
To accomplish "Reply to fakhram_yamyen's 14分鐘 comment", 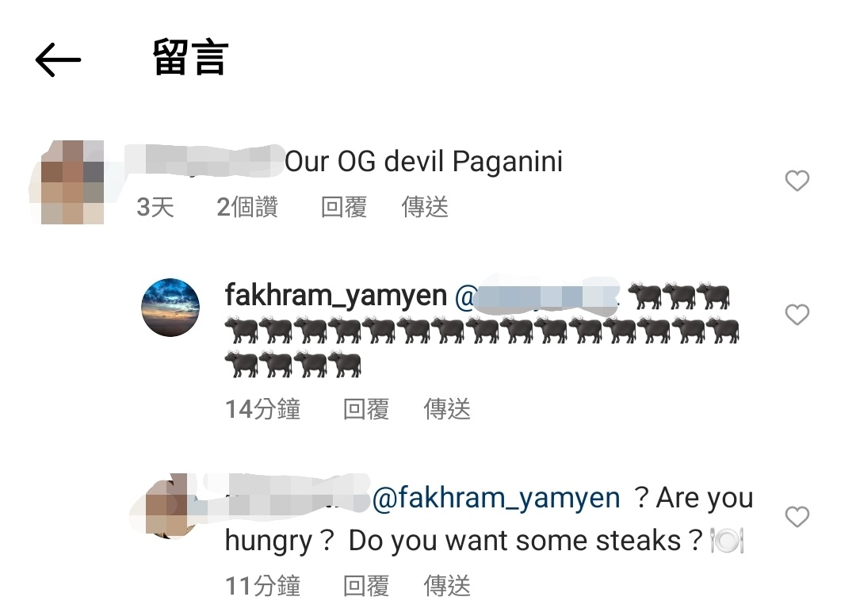I will (365, 409).
